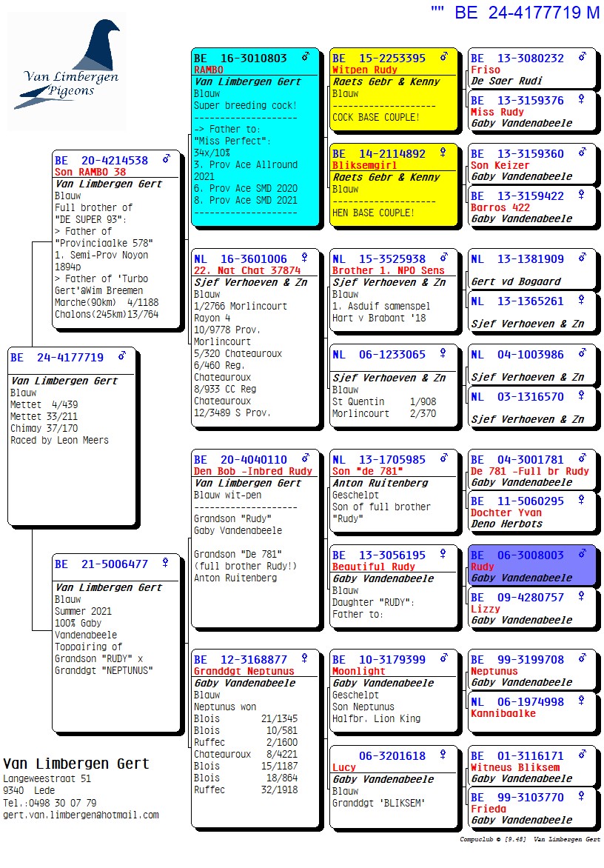Select male symbol beside NL 16-3601006
The width and height of the screenshot is (604, 868).
tap(305, 258)
